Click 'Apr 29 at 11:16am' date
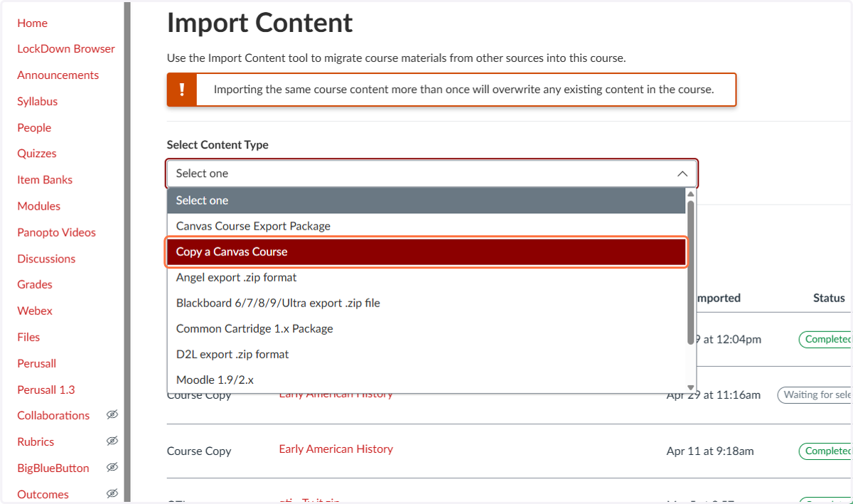The width and height of the screenshot is (853, 504). point(713,395)
